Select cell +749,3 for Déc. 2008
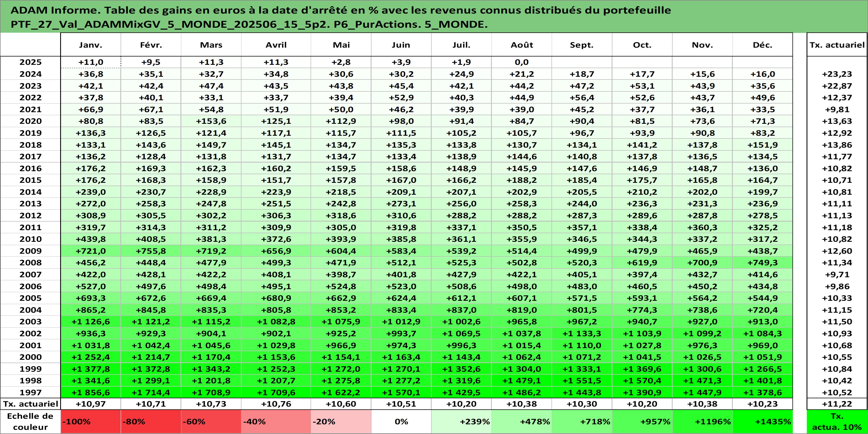The width and height of the screenshot is (868, 434). 763,263
